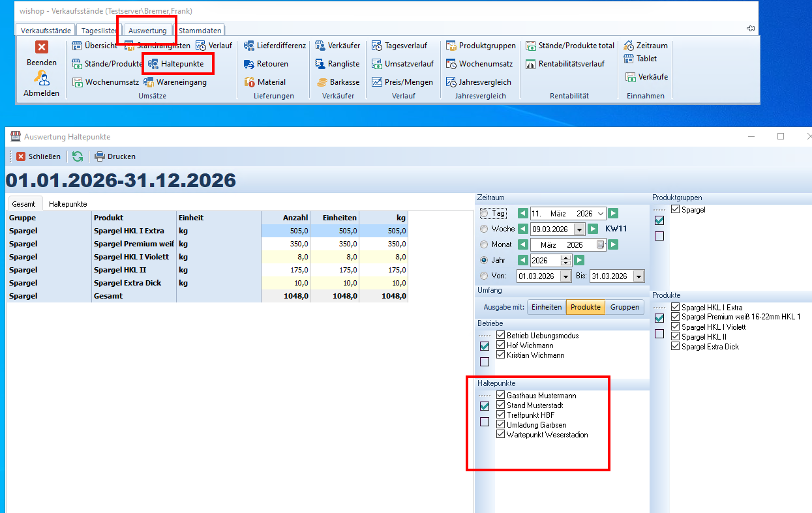Switch to the Haltepunkte results tab
The height and width of the screenshot is (513, 812).
pos(68,204)
